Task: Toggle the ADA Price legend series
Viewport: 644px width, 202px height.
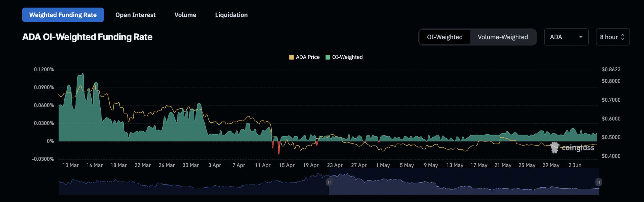Action: point(304,57)
